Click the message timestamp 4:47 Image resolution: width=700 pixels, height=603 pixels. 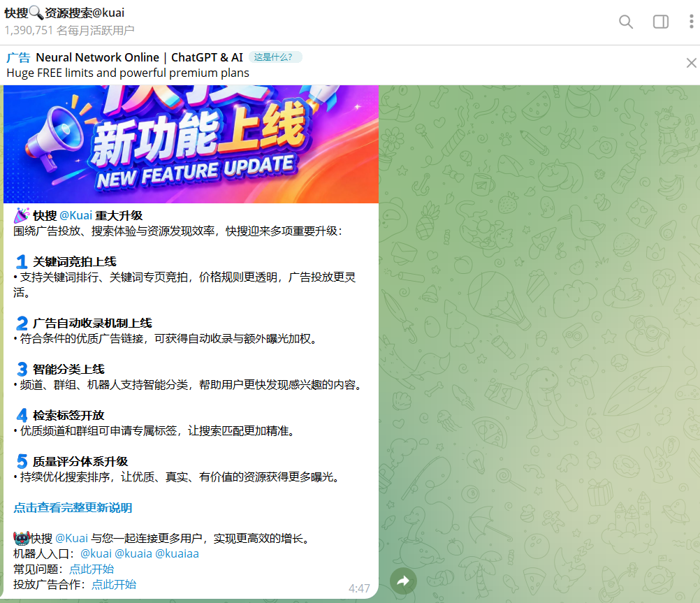(x=359, y=588)
